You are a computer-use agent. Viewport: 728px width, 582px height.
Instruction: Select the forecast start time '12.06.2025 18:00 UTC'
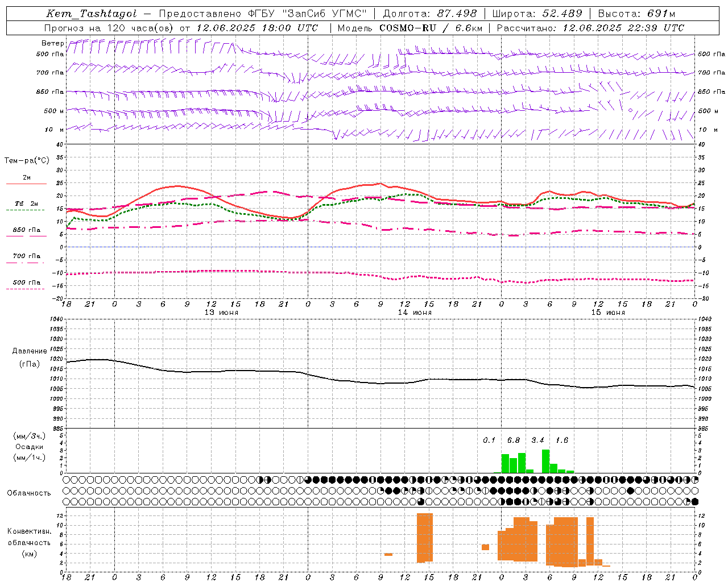257,28
